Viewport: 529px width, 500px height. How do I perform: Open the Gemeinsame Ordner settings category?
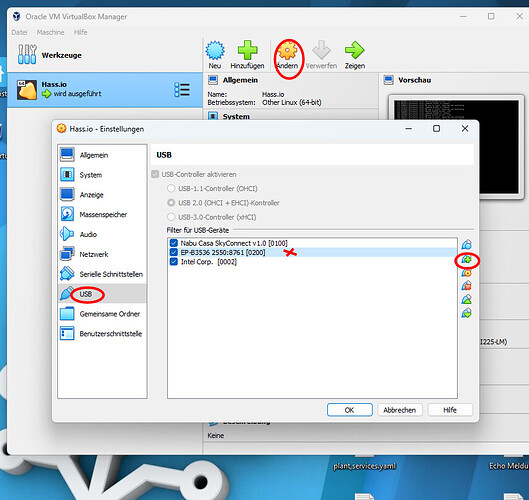(103, 314)
